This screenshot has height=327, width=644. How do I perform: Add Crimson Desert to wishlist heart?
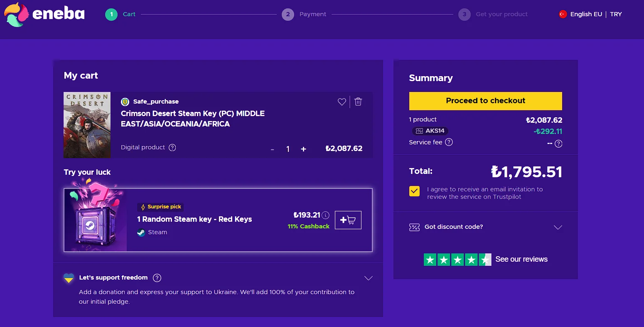click(342, 102)
